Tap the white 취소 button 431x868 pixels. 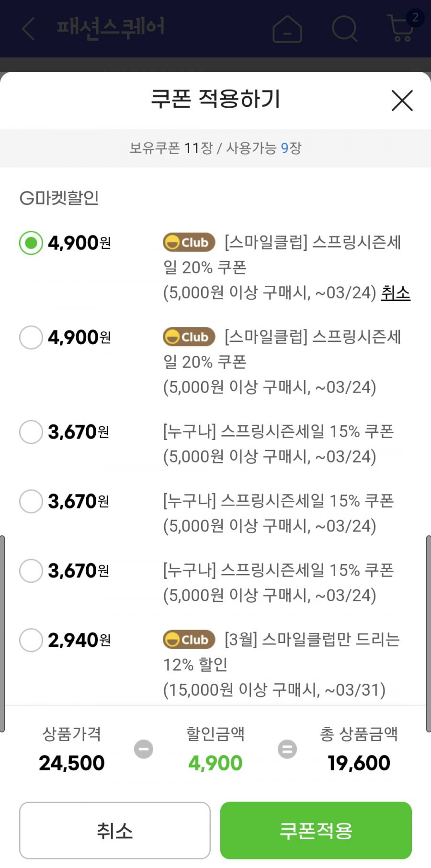point(115,831)
